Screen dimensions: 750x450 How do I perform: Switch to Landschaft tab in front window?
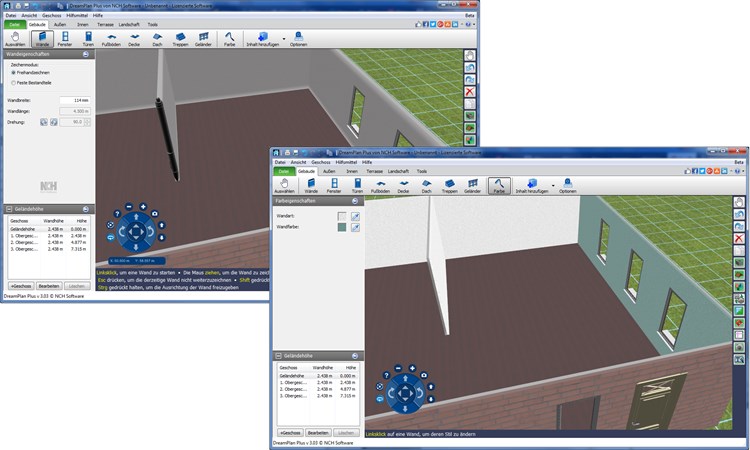pos(398,171)
